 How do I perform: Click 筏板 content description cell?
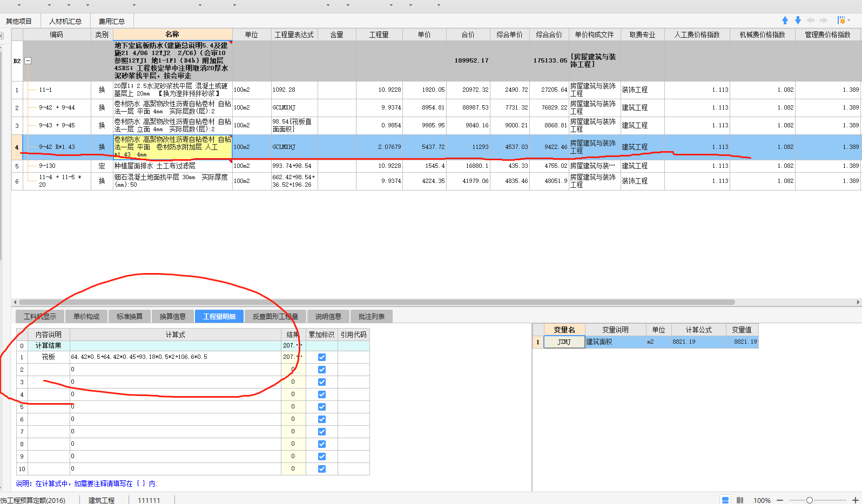pos(49,357)
